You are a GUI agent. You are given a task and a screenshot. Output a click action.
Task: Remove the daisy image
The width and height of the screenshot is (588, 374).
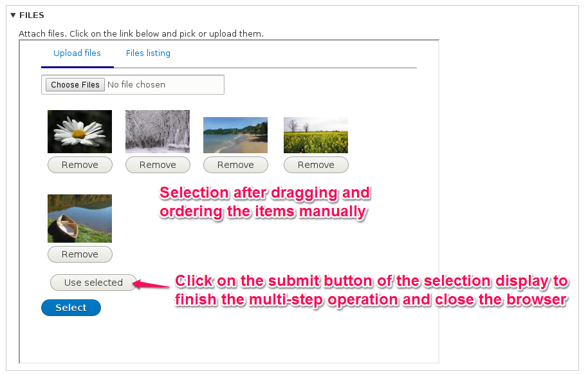(80, 165)
